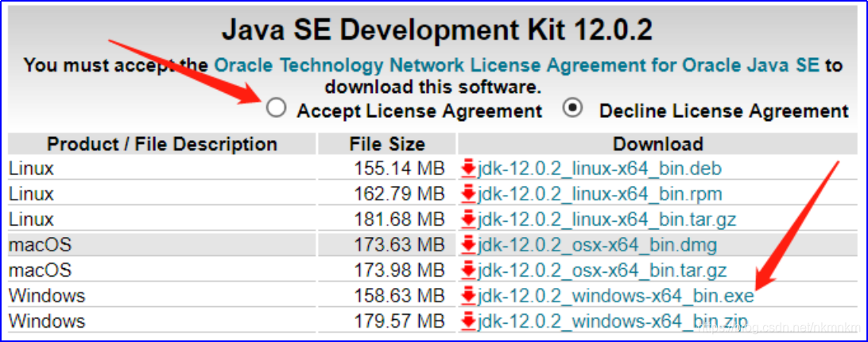Click the red download arrow beside windows-x64_bin.exe

point(468,296)
